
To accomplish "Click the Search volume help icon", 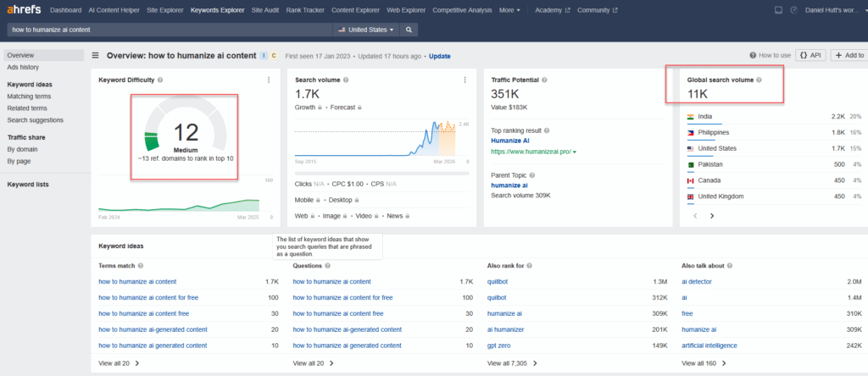I will (x=346, y=80).
